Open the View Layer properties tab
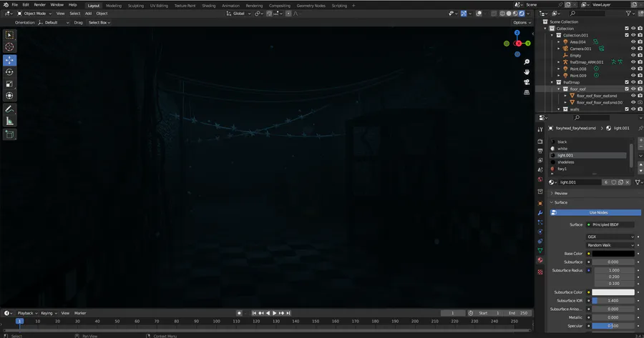The width and height of the screenshot is (644, 338). (540, 160)
